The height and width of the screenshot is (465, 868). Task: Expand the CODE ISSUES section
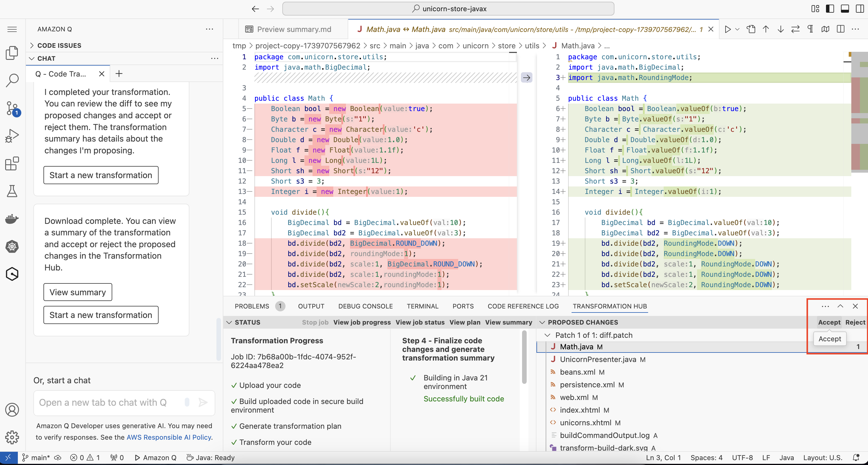(59, 45)
